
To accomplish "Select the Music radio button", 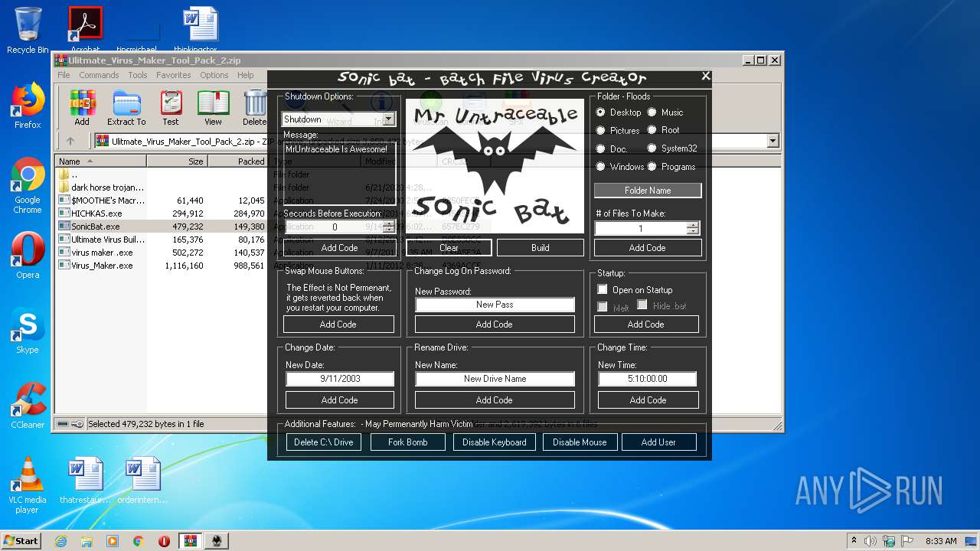I will [x=652, y=112].
